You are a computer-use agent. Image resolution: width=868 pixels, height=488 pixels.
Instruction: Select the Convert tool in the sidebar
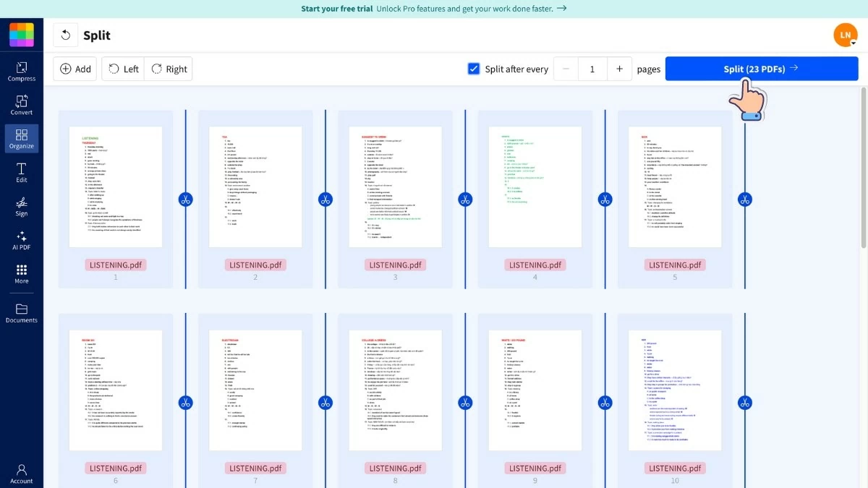[x=21, y=106]
